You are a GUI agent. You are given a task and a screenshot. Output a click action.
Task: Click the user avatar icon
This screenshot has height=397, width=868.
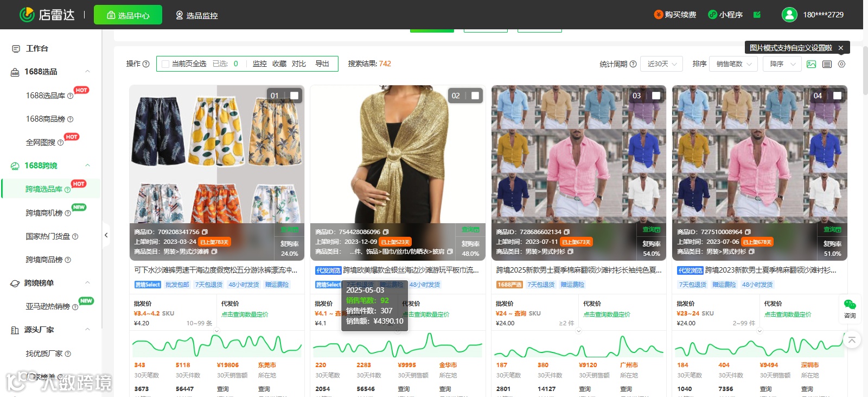[x=789, y=15]
